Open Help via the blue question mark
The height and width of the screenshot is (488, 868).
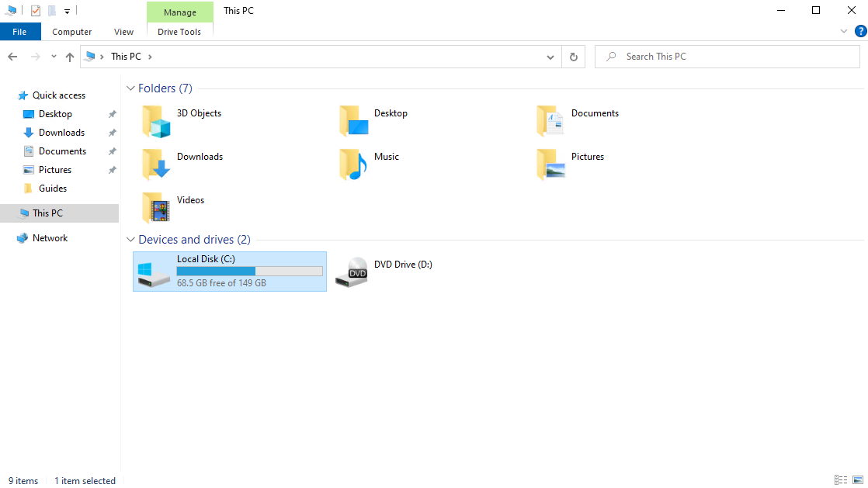point(859,31)
